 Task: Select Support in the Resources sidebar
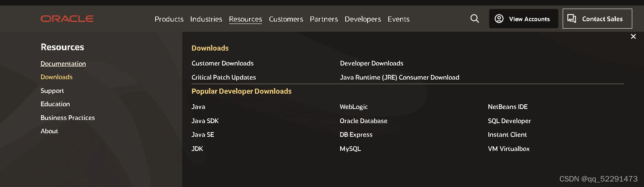tap(52, 91)
